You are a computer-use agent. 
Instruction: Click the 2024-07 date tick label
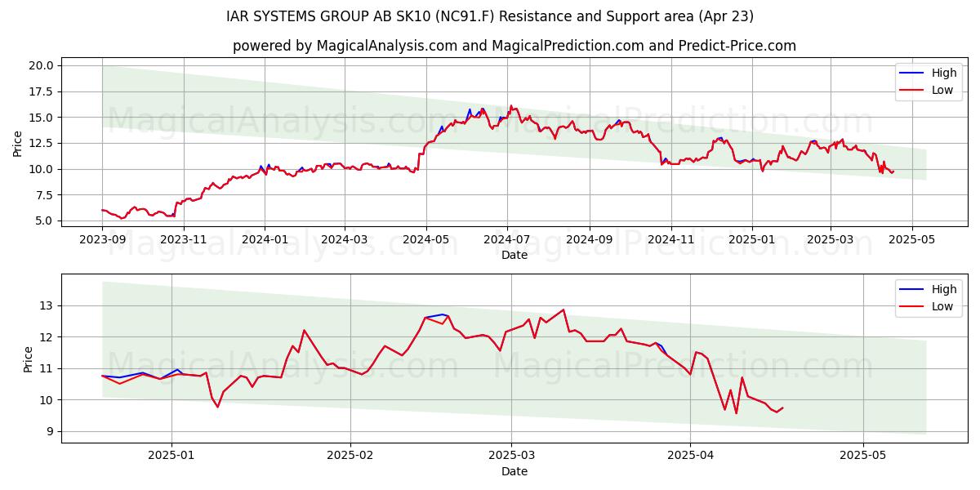coord(507,240)
